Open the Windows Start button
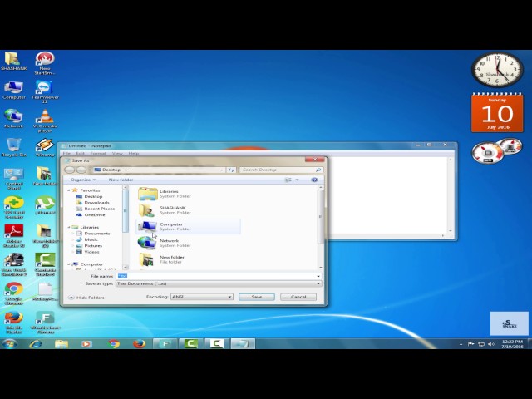 coord(10,343)
